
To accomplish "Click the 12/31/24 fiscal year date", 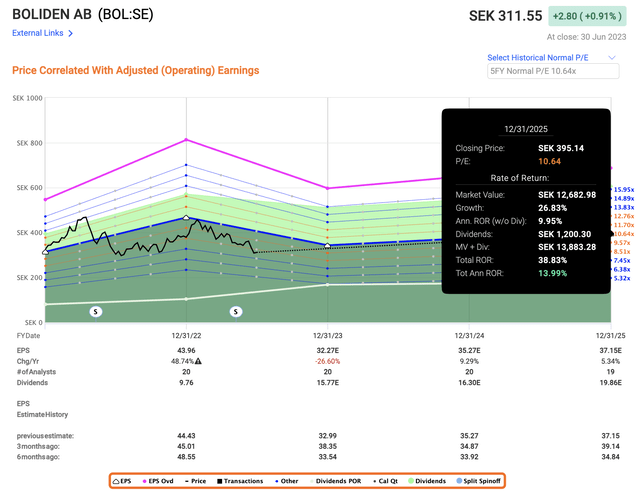I will [x=469, y=336].
